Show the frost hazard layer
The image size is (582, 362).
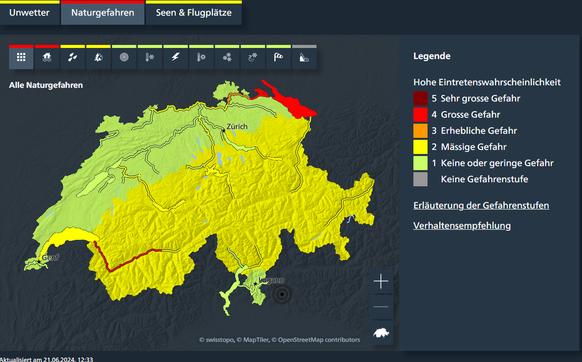[150, 57]
